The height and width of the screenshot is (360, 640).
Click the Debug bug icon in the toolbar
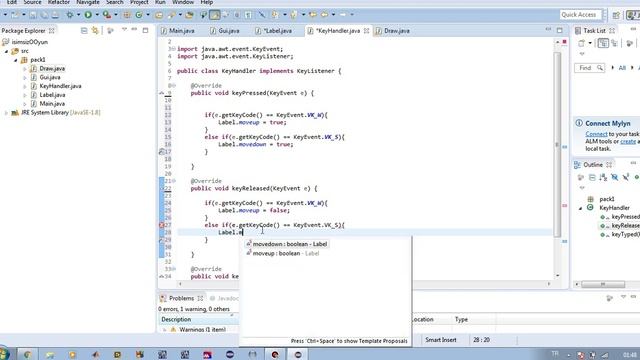click(x=70, y=15)
